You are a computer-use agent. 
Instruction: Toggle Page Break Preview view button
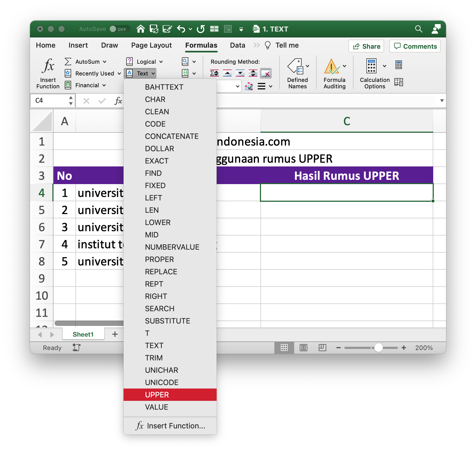click(323, 348)
